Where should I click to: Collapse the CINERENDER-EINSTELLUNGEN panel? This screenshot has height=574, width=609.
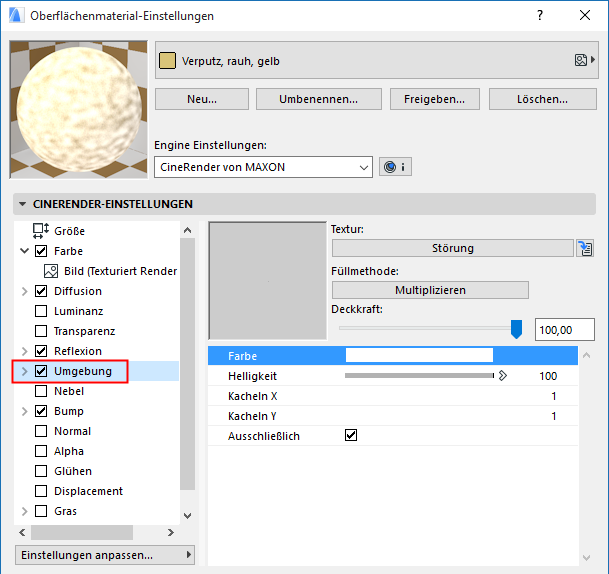23,204
